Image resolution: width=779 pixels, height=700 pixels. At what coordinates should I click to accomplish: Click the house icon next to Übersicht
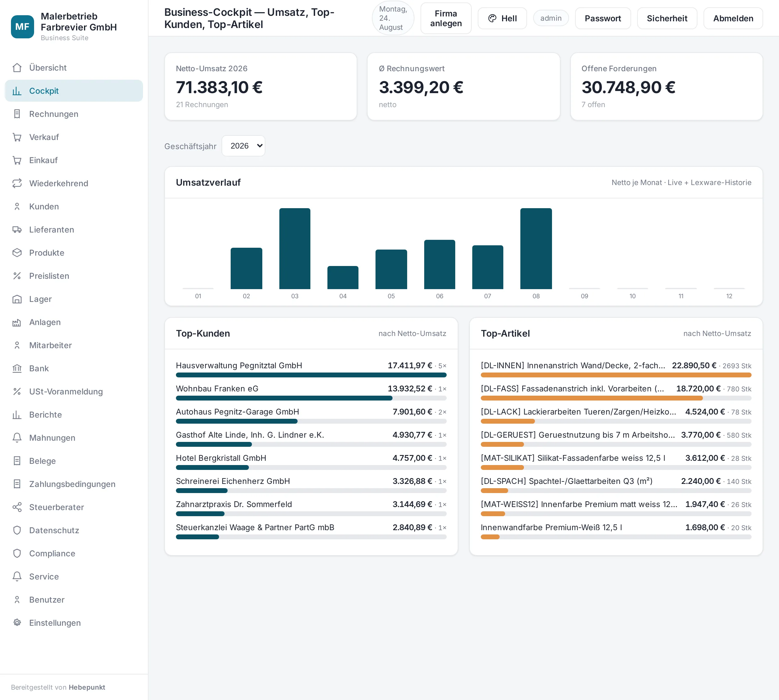17,68
